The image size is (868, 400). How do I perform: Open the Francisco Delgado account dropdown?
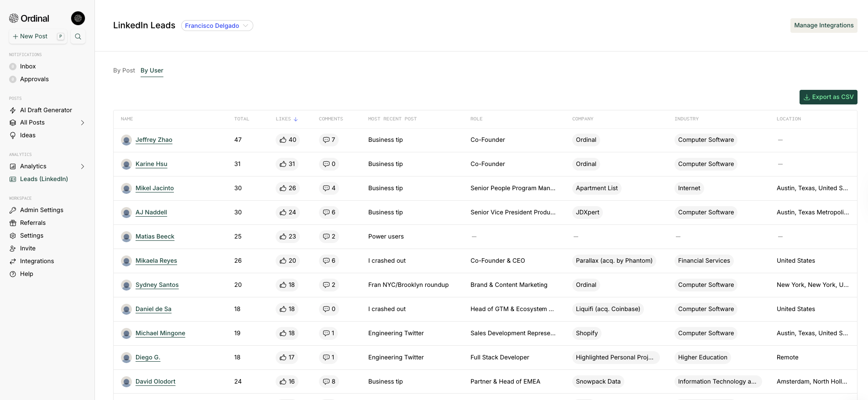point(217,26)
